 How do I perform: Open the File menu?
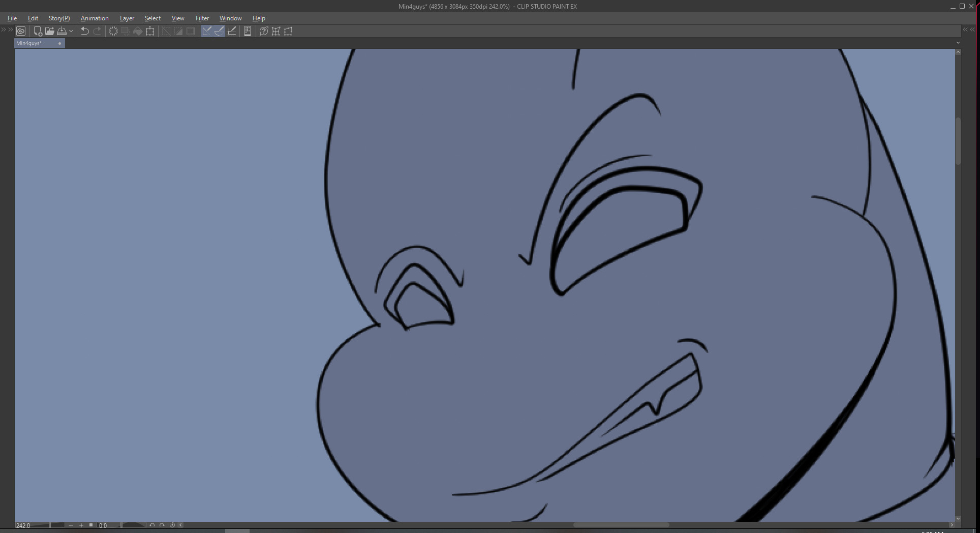pyautogui.click(x=12, y=18)
